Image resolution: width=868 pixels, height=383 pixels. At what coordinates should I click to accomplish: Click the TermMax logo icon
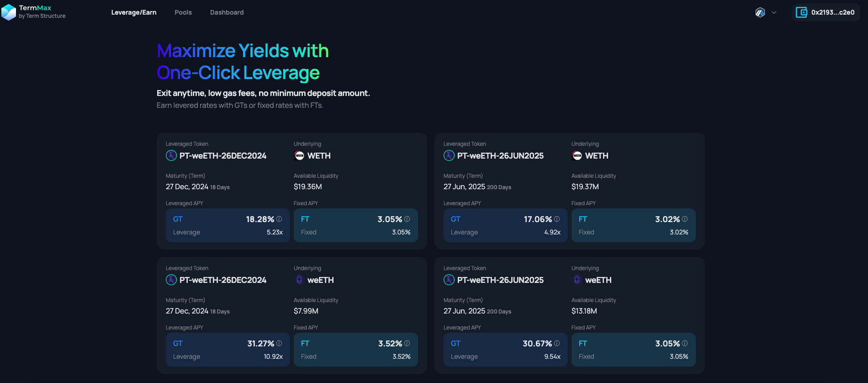[9, 12]
